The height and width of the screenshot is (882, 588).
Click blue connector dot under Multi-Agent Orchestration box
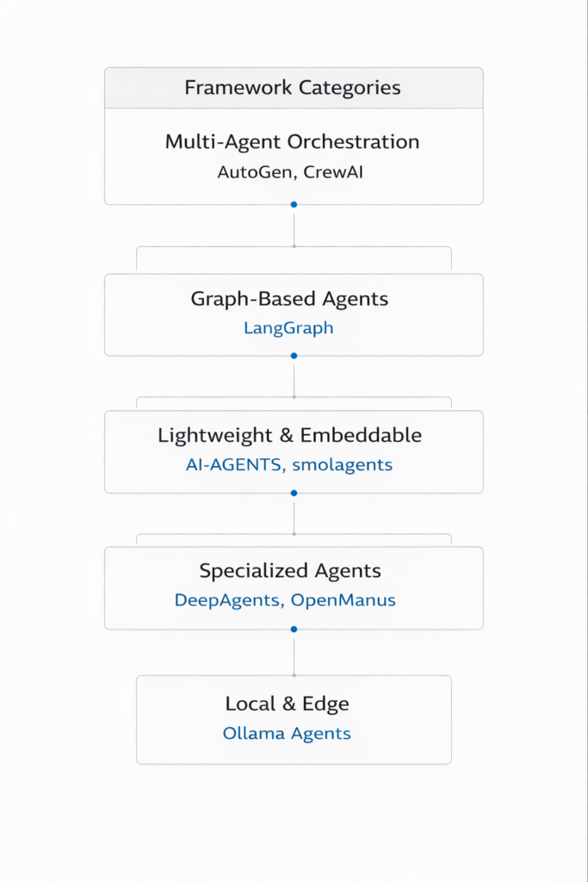pos(294,205)
